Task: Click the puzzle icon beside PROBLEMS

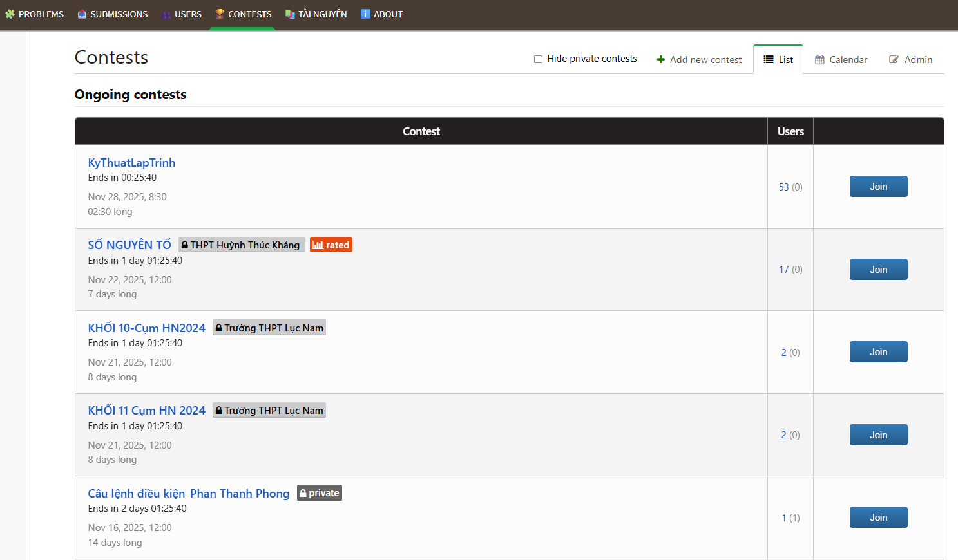Action: (x=10, y=14)
